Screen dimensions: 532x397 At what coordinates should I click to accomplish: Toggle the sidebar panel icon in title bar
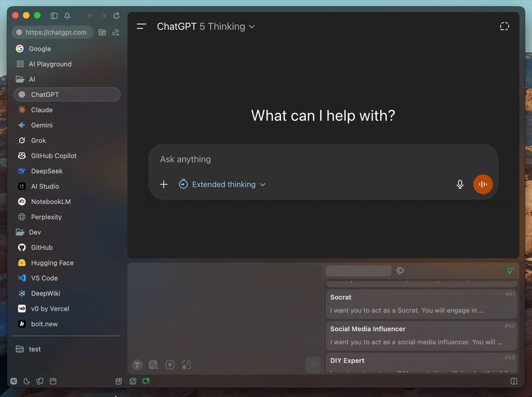pyautogui.click(x=54, y=16)
